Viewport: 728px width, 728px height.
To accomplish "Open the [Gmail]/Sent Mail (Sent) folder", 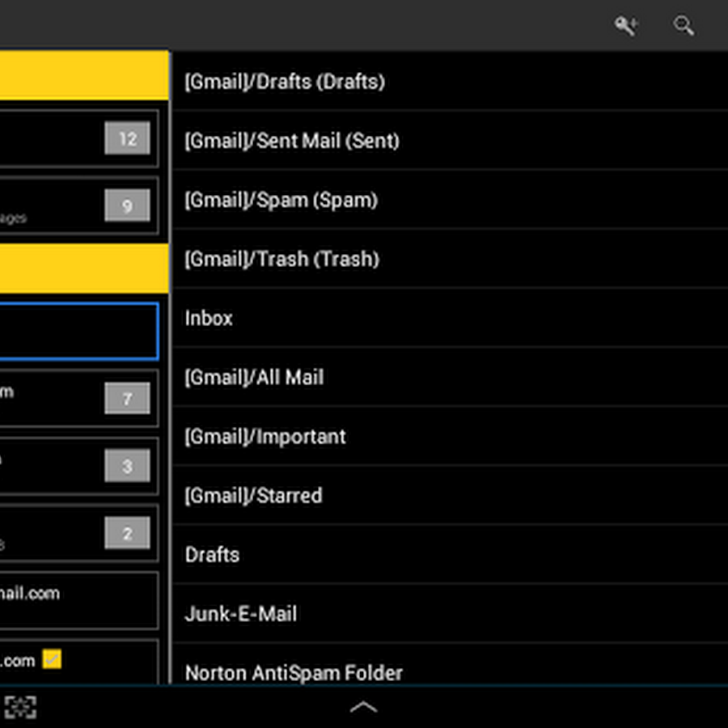I will tap(450, 140).
